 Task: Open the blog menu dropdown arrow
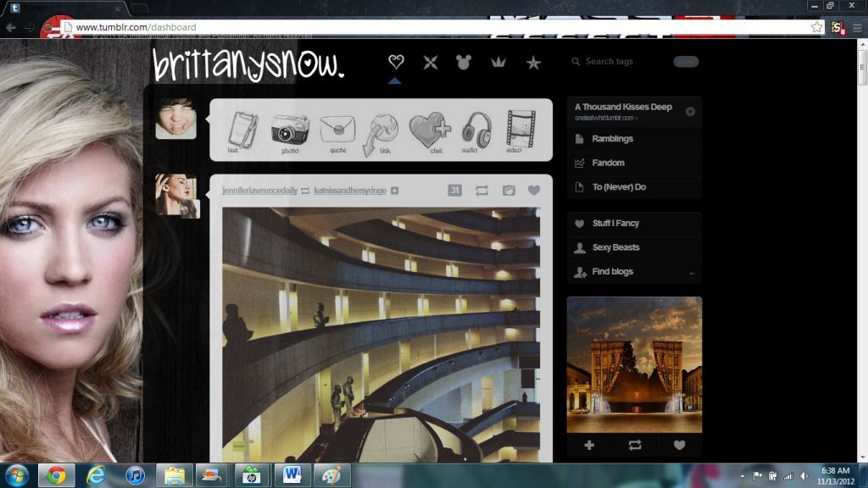tap(690, 112)
